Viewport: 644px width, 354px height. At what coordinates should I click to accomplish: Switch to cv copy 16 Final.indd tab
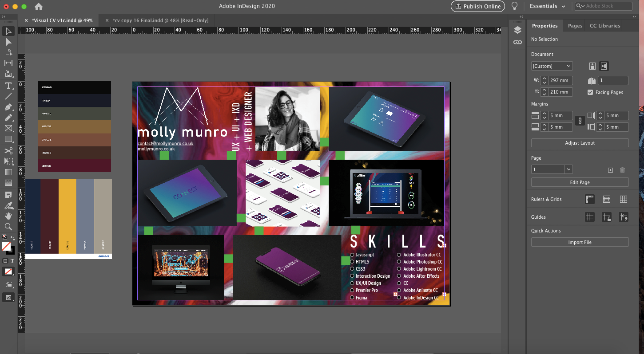pyautogui.click(x=160, y=20)
